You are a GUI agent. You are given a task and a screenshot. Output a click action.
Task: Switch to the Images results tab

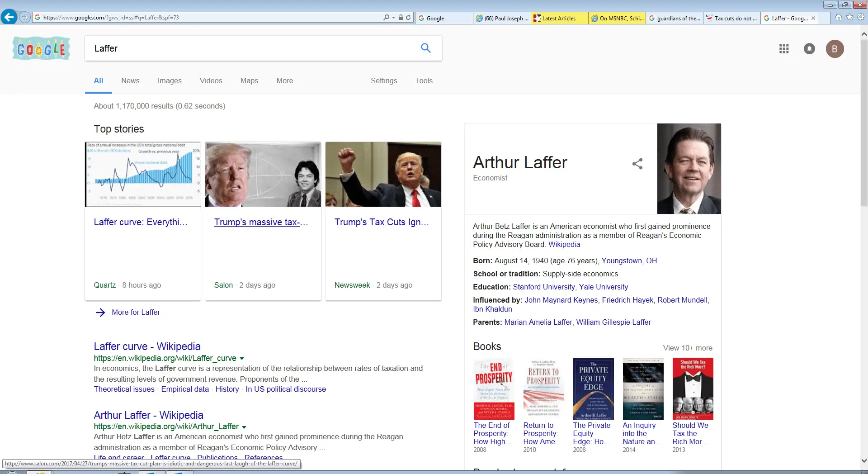click(170, 81)
